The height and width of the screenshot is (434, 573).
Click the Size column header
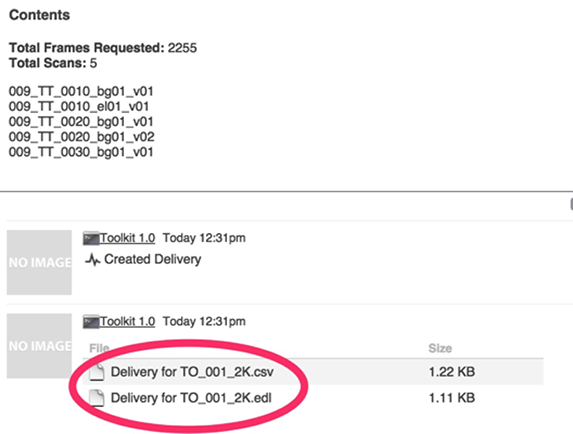(440, 348)
